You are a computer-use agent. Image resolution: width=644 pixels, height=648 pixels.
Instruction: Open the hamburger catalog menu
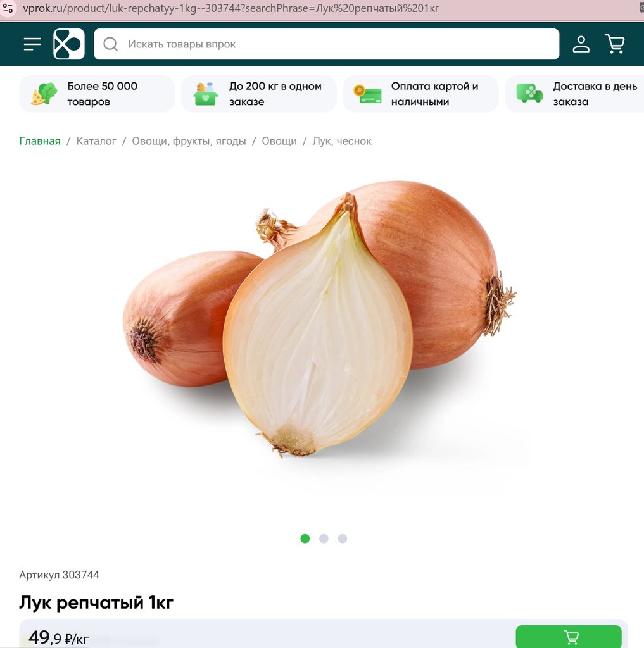click(x=32, y=44)
